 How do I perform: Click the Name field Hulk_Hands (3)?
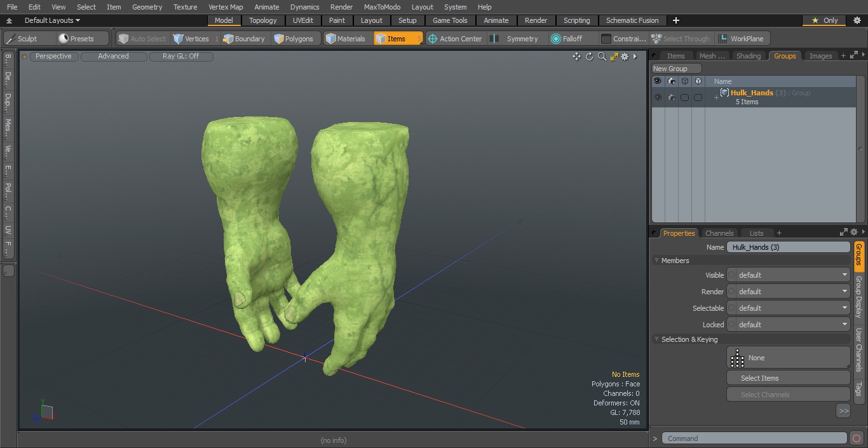coord(788,247)
